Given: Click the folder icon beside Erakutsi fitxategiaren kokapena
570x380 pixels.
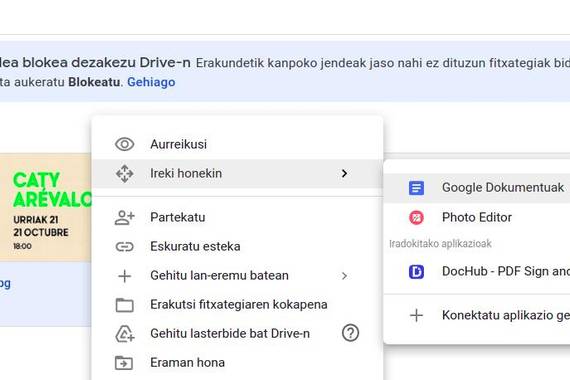Looking at the screenshot, I should click(124, 305).
